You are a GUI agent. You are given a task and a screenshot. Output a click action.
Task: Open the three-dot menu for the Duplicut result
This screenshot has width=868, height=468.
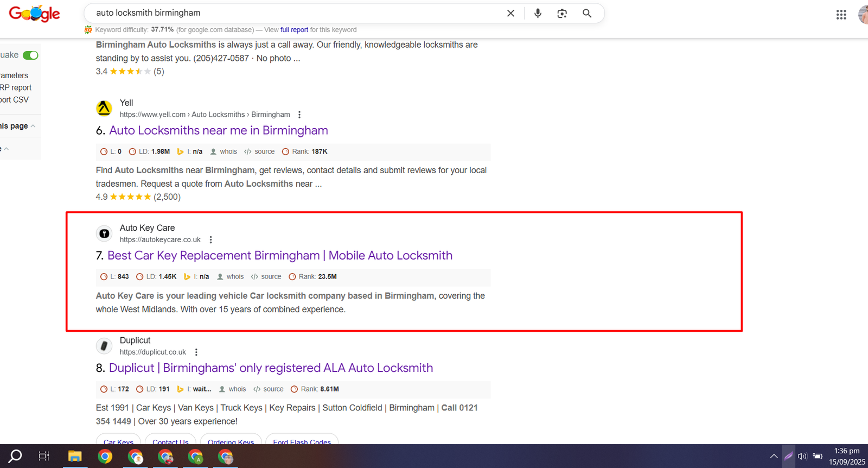point(196,352)
